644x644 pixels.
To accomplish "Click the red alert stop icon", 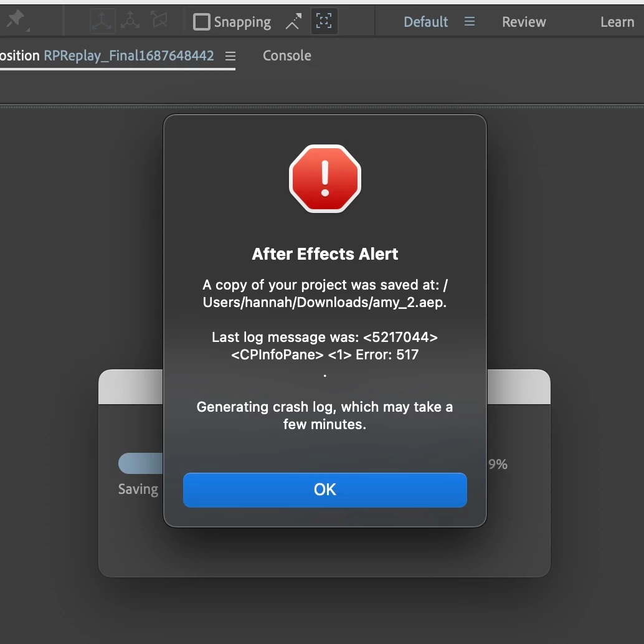I will [x=325, y=179].
